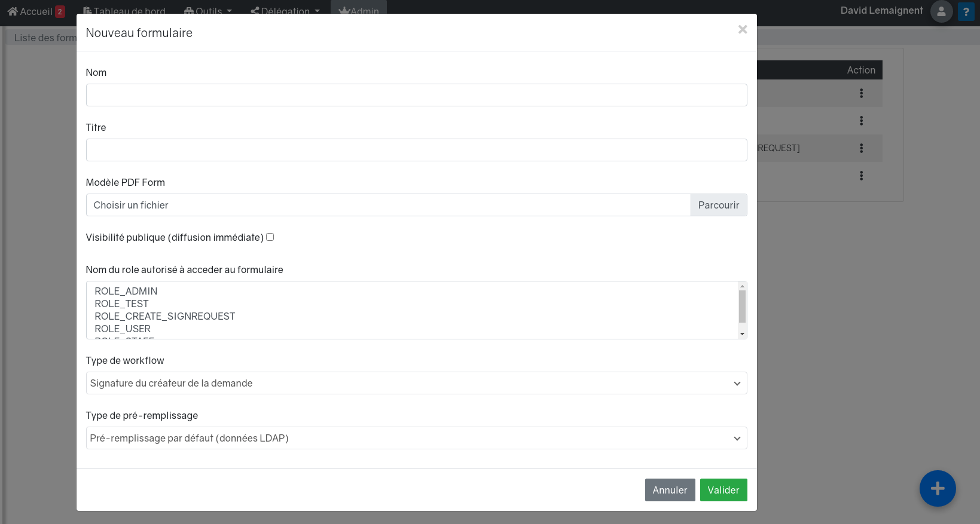Open the Type de pré-remplissage dropdown
Image resolution: width=980 pixels, height=524 pixels.
coord(416,438)
